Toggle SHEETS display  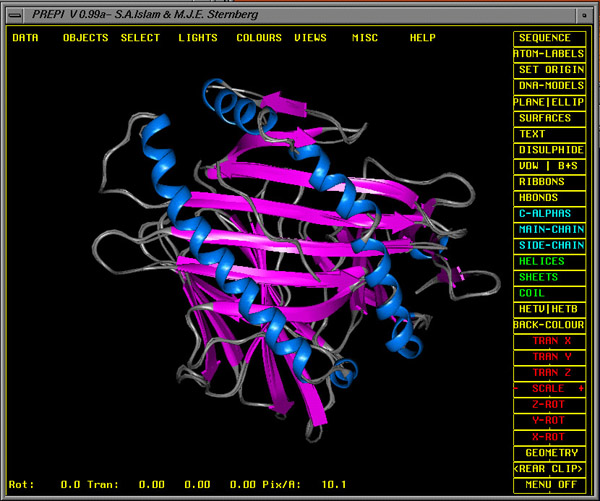click(x=552, y=277)
